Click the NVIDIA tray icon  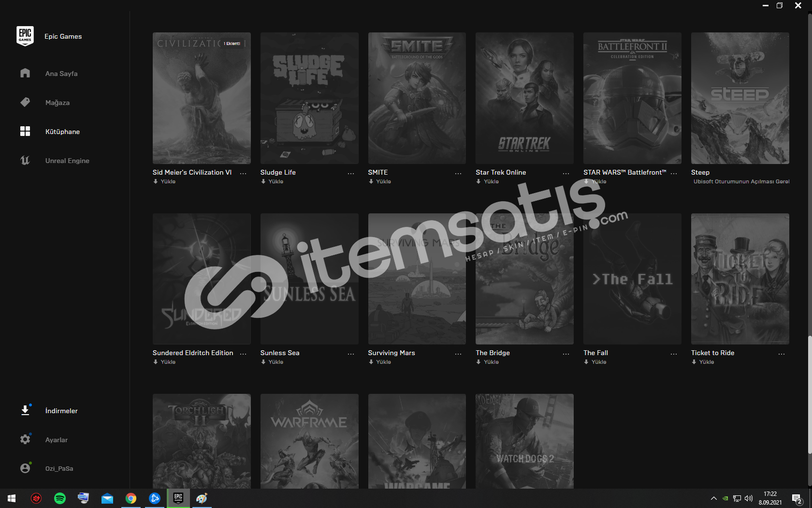coord(725,498)
